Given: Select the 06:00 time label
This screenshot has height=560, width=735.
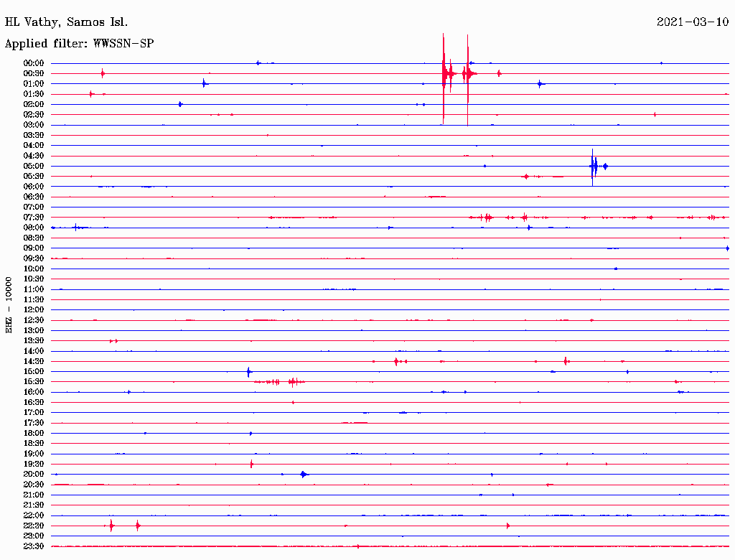Looking at the screenshot, I should pyautogui.click(x=34, y=187).
